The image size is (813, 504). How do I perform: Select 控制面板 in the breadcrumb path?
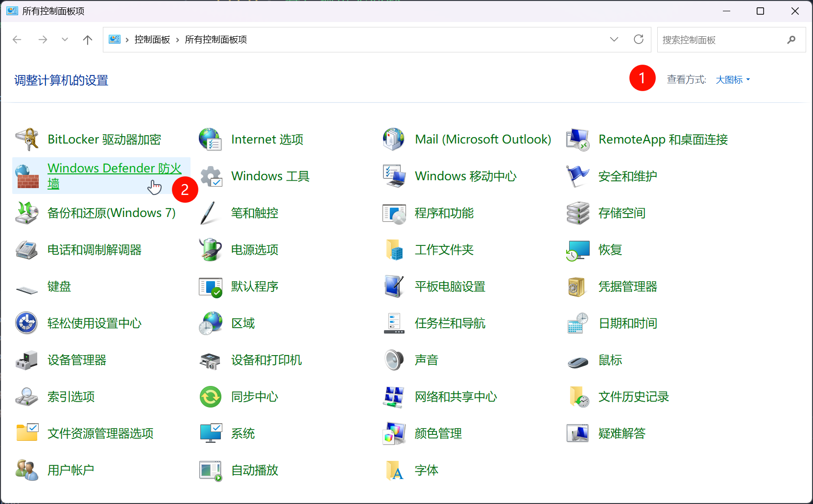[152, 40]
